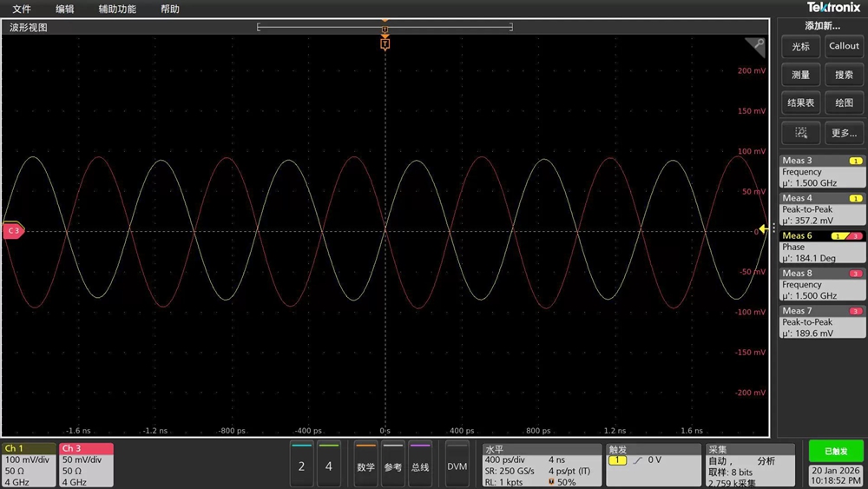Open the 文件 menu
Image resolution: width=868 pixels, height=489 pixels.
22,9
